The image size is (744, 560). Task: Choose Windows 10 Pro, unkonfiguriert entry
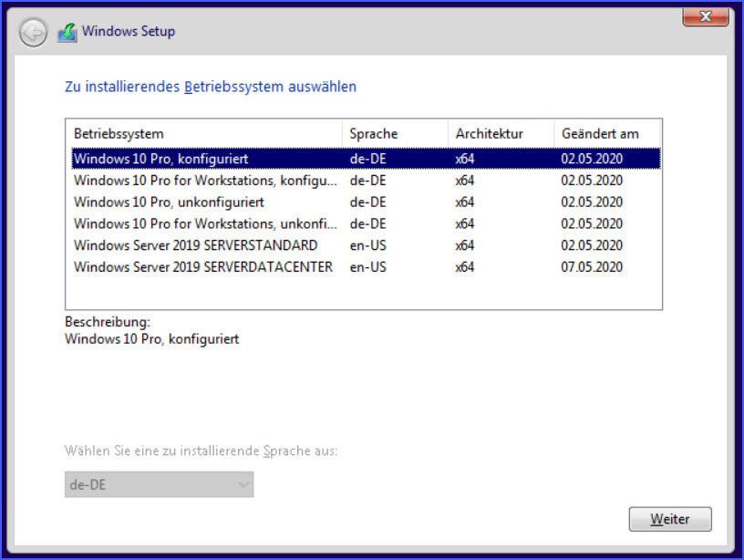tap(366, 202)
